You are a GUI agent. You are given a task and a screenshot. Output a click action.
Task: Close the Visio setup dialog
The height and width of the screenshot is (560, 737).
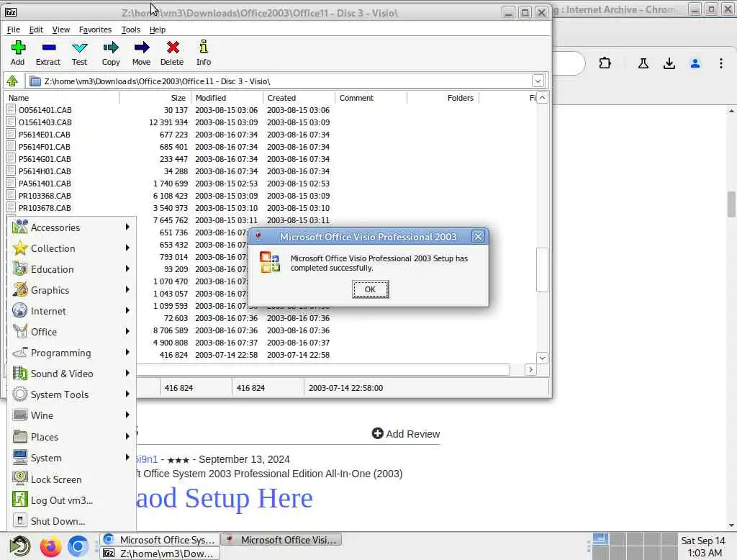478,237
